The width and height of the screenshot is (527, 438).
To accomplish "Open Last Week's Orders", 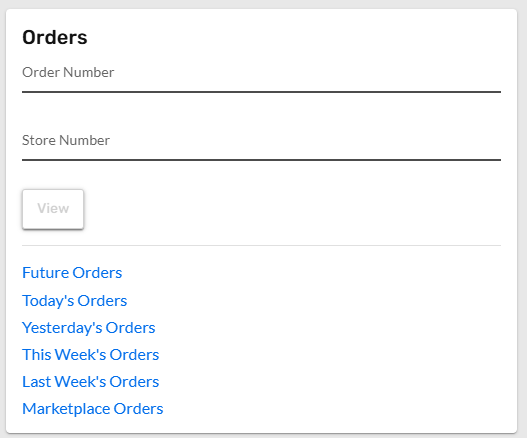I will coord(91,382).
